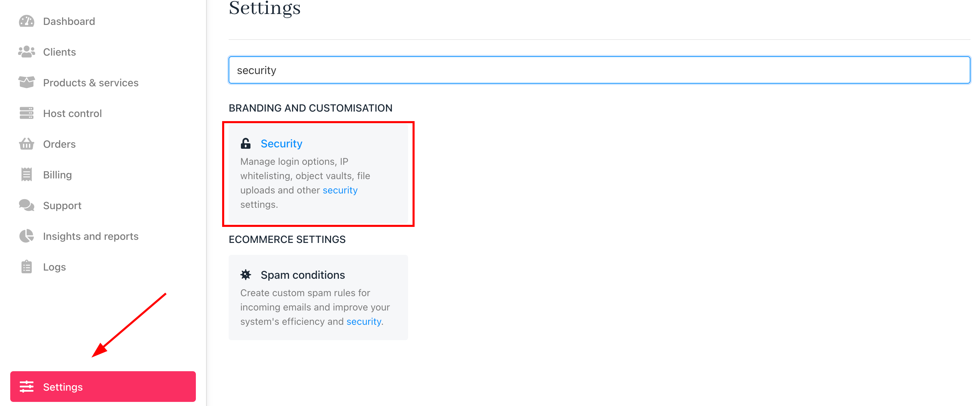This screenshot has width=980, height=406.
Task: Go to Clients section
Action: pos(59,52)
